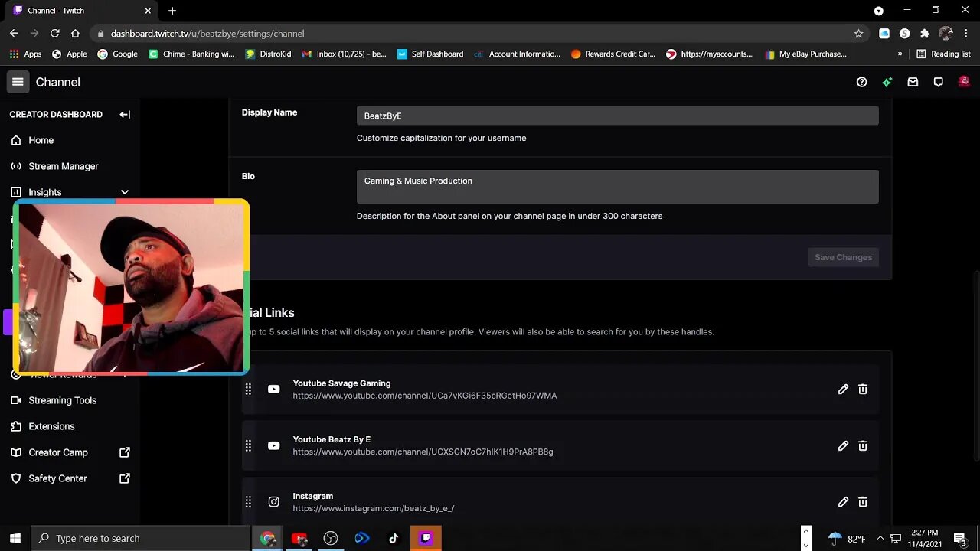Open the Gmail Inbox bookmark
Viewport: 980px width, 551px height.
tap(344, 54)
